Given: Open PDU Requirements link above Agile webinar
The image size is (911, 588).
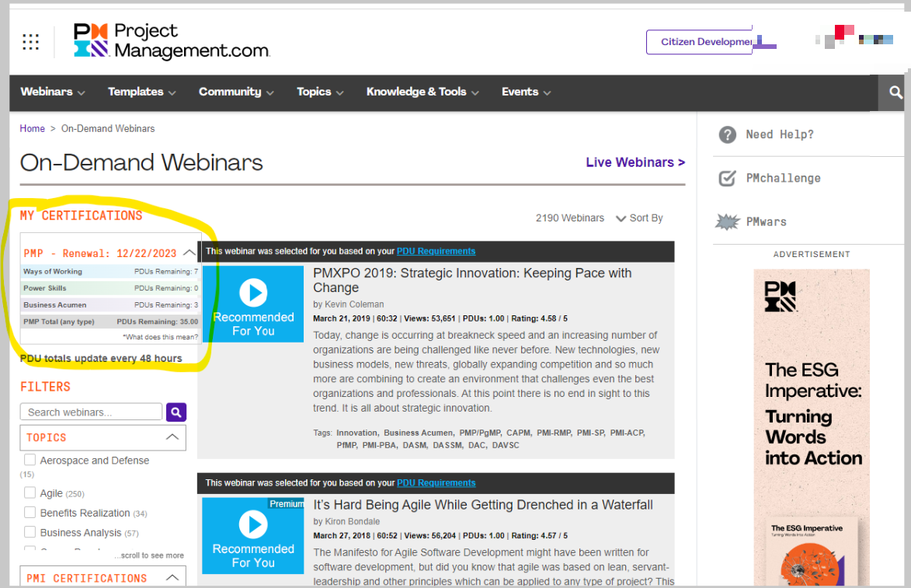Looking at the screenshot, I should coord(436,483).
